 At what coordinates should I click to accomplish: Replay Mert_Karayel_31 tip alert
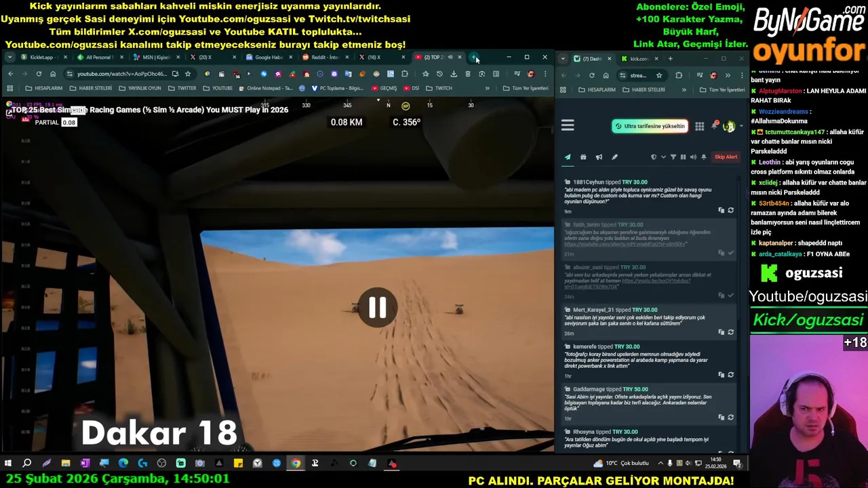[730, 332]
